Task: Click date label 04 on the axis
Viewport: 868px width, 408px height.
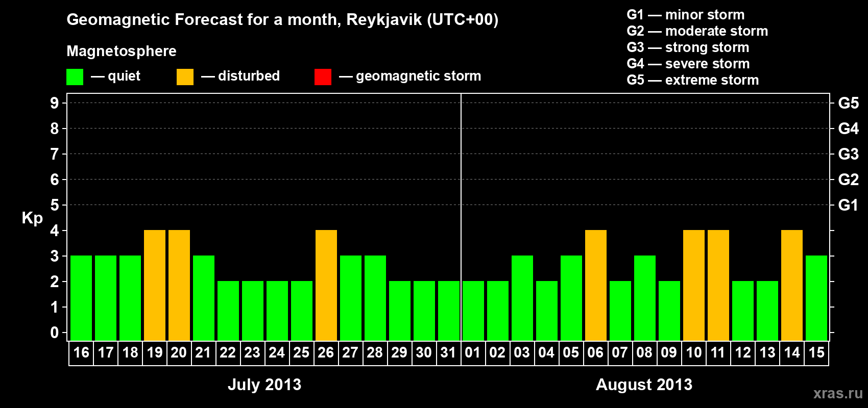Action: pyautogui.click(x=547, y=352)
